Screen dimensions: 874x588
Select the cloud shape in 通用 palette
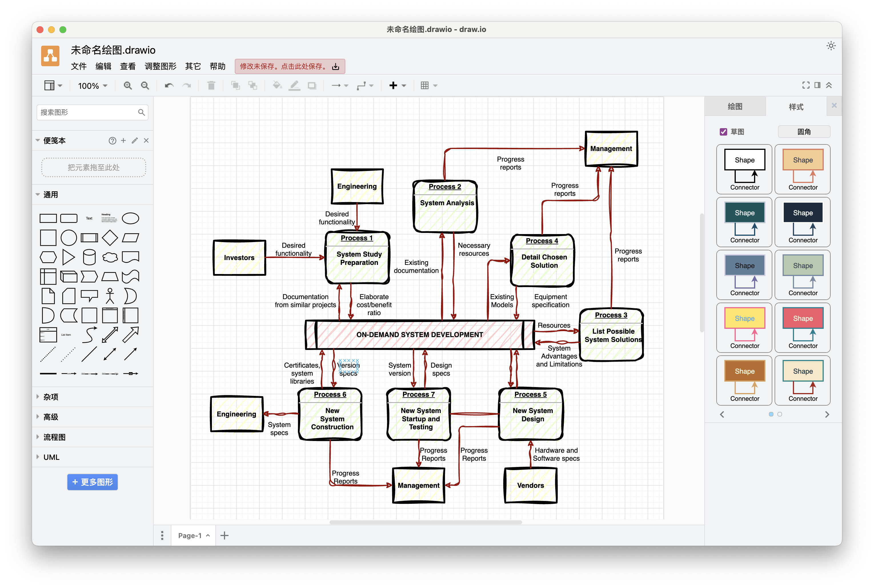110,257
